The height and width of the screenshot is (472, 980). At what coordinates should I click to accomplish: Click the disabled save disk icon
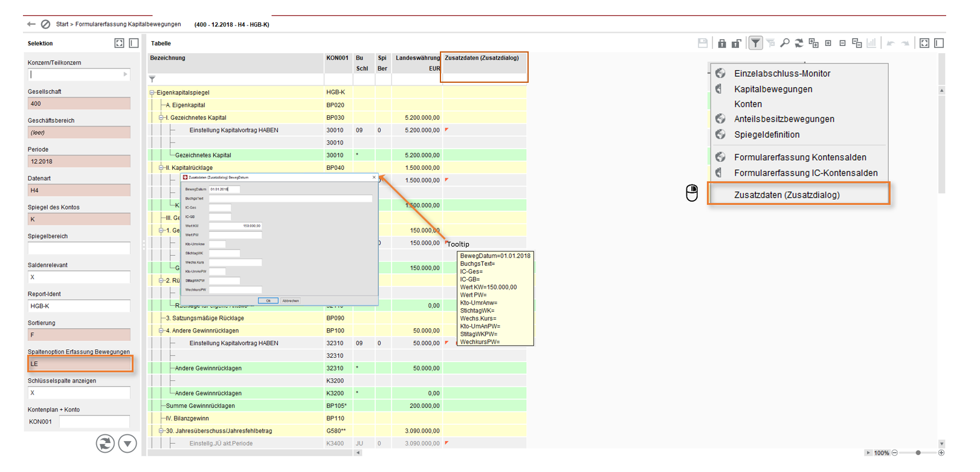point(703,43)
